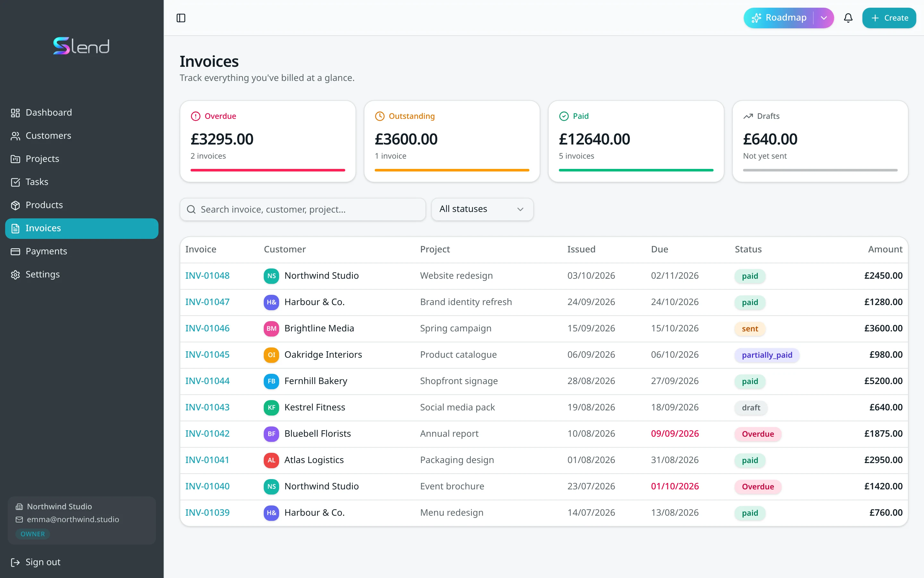Open the Settings sidebar entry
This screenshot has width=924, height=578.
[x=82, y=275]
